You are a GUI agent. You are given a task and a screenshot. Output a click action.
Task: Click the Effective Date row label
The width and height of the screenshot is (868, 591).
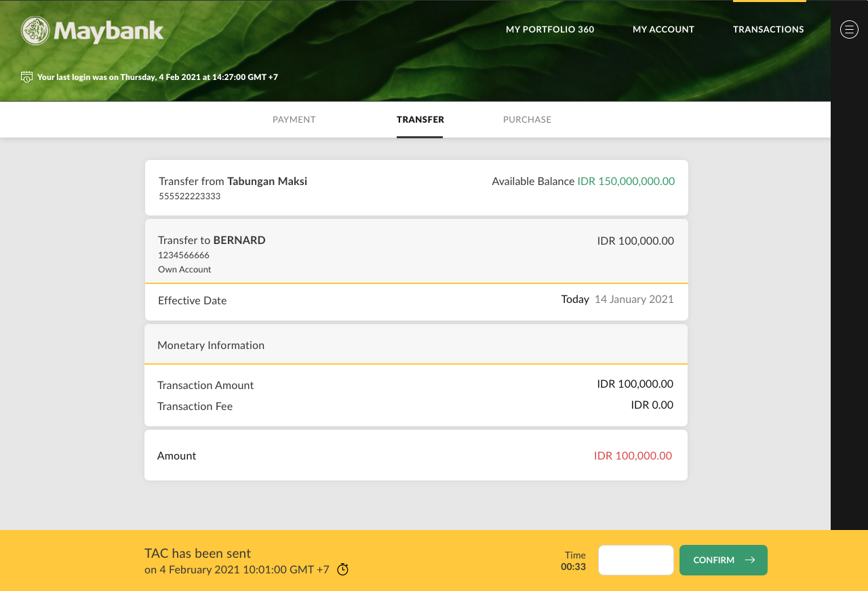pos(192,300)
